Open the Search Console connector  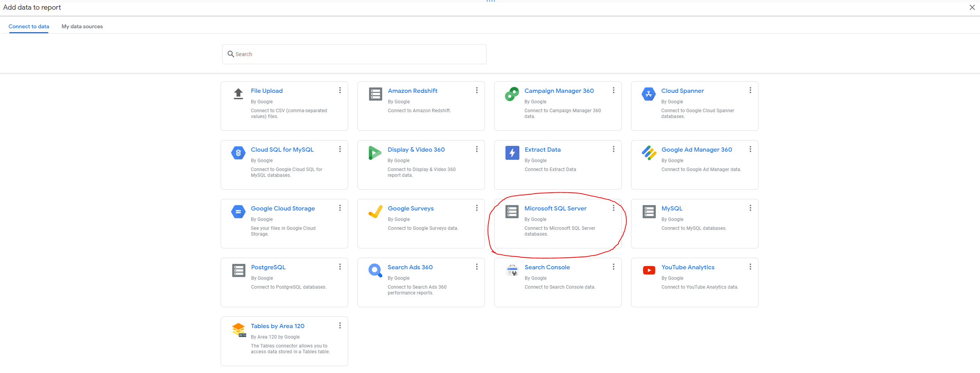tap(547, 267)
